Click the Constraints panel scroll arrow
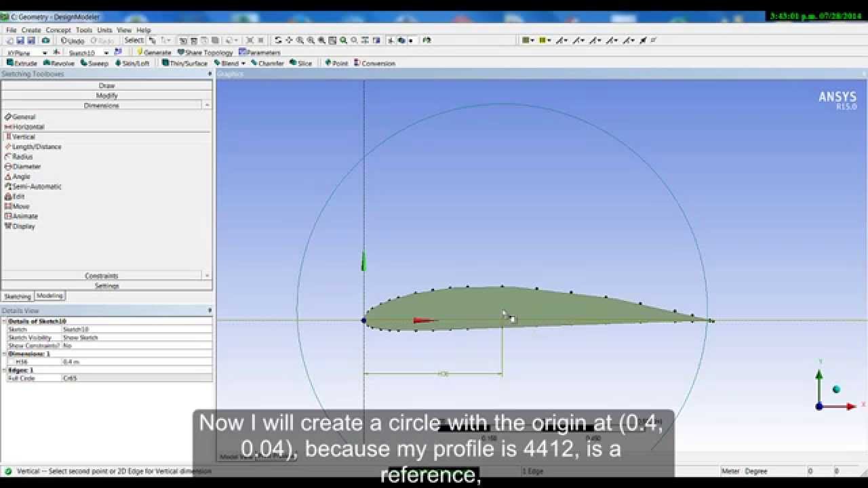 207,276
